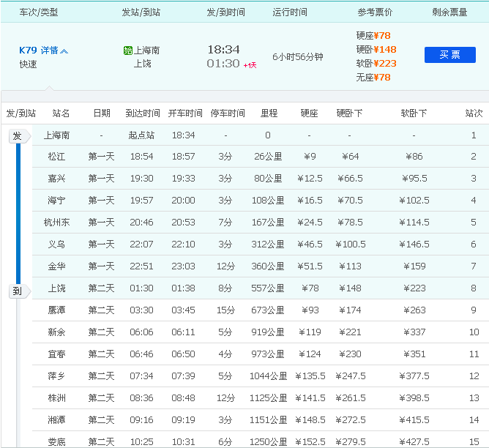Screen dimensions: 489x448
Task: Click the 运行时间 column header
Action: 290,12
